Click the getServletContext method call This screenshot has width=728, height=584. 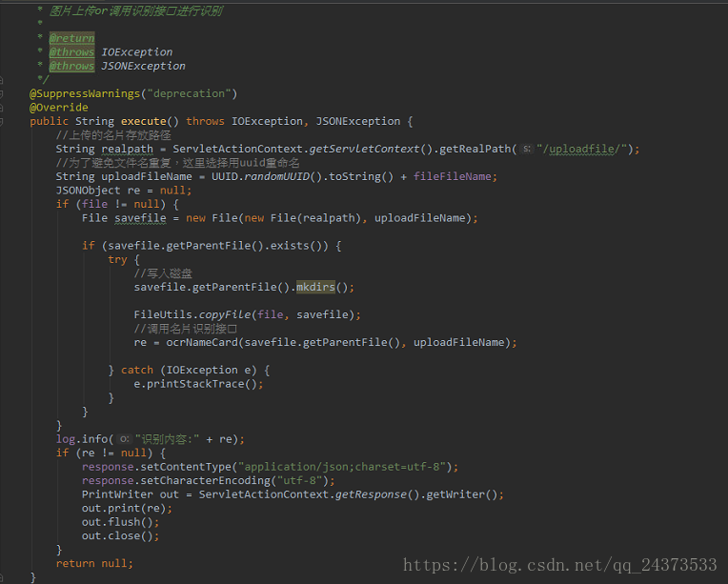(364, 149)
